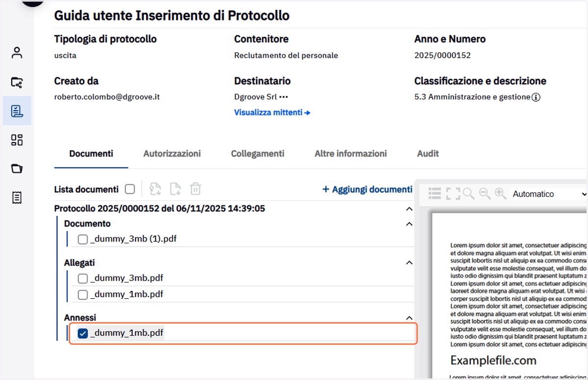Viewport: 588px width, 380px height.
Task: Toggle the PDF viewer sidebar list icon
Action: [435, 194]
